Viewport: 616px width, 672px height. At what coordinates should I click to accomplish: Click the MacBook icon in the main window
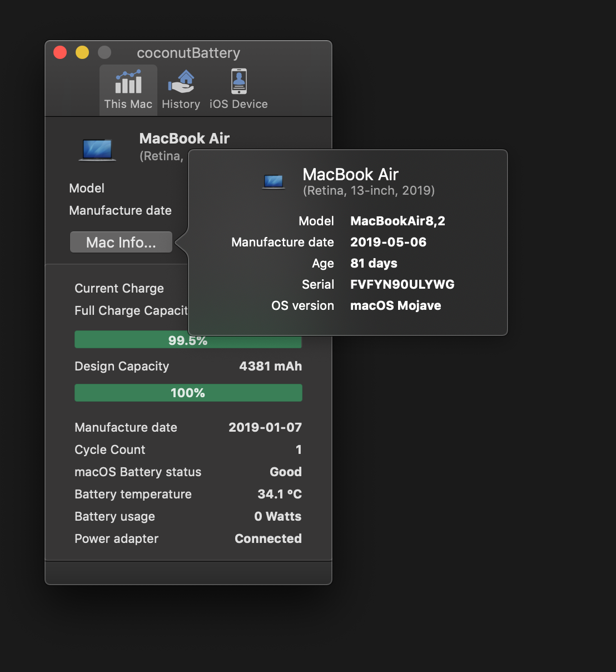(97, 150)
